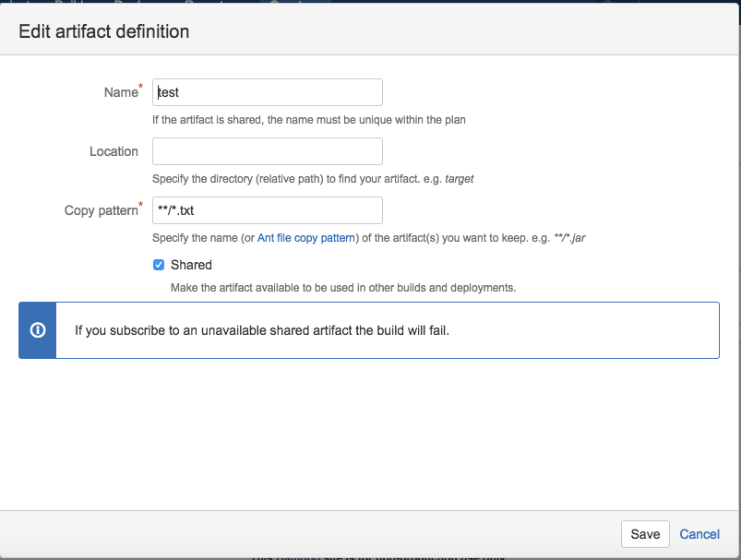Viewport: 741px width, 560px height.
Task: Click the red required asterisk beside Copy pattern
Action: point(141,204)
